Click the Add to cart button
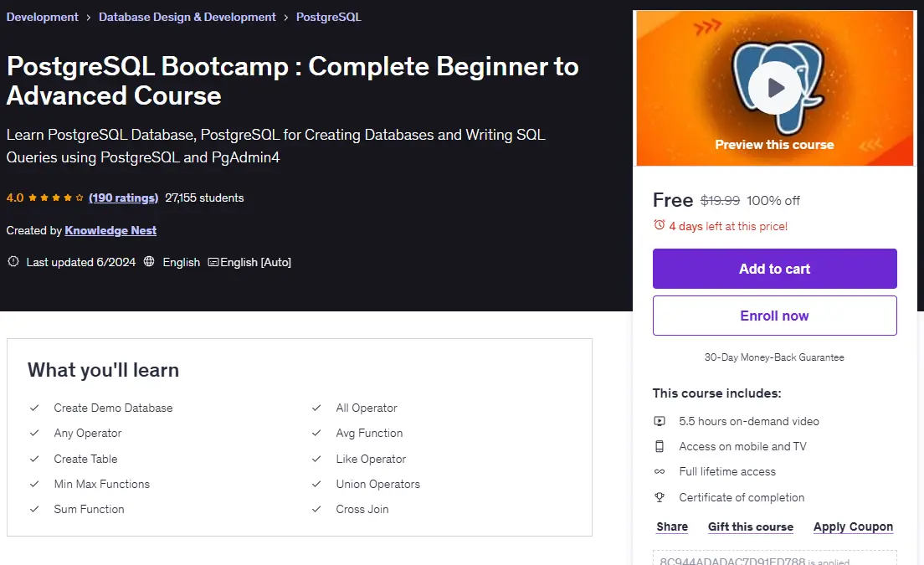 tap(774, 269)
